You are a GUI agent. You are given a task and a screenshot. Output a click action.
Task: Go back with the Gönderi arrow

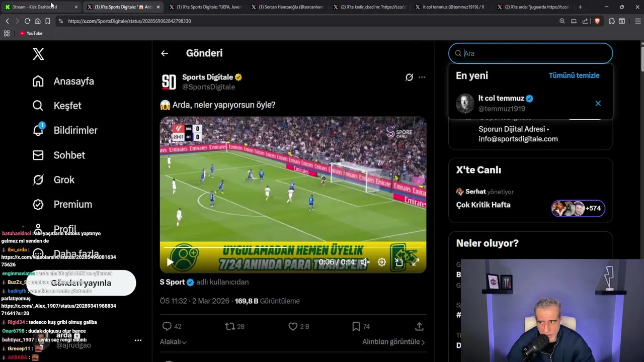[x=165, y=53]
